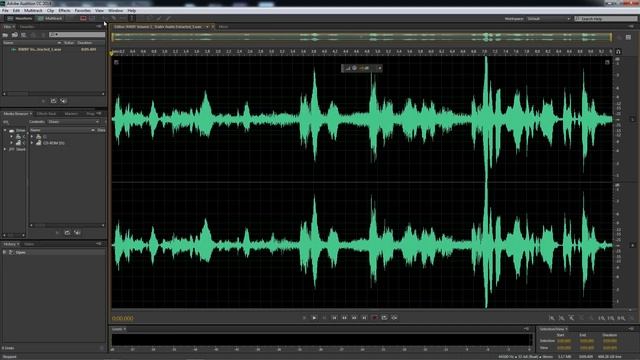
Task: Select the Media Browser tab
Action: tap(17, 113)
